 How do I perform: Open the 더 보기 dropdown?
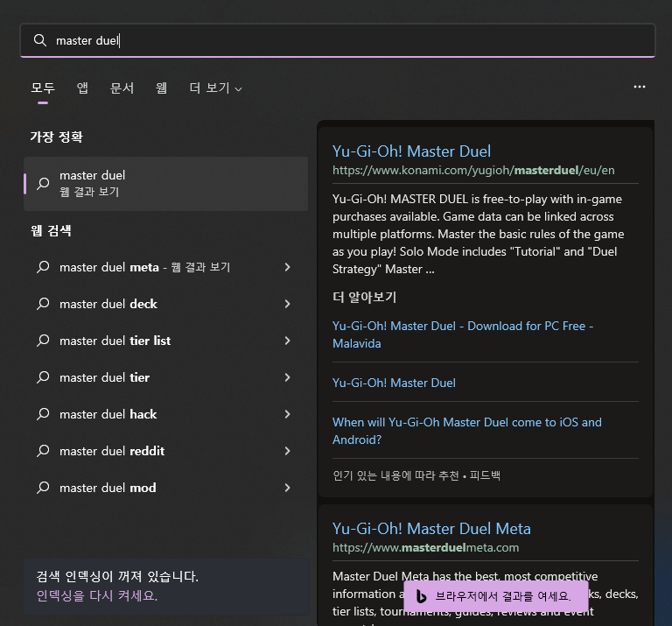[x=215, y=88]
